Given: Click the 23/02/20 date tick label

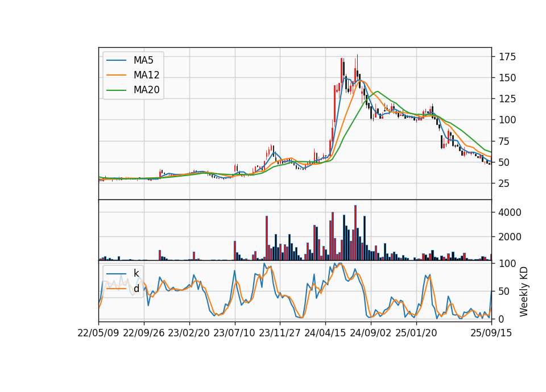Looking at the screenshot, I should click(x=189, y=333).
